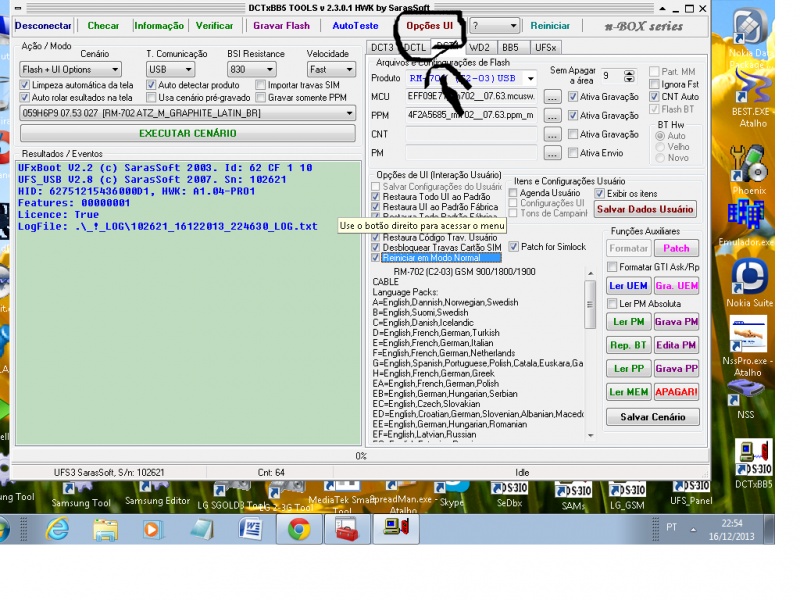Launch the Phoenix desktop icon
800x600 pixels.
[x=748, y=168]
